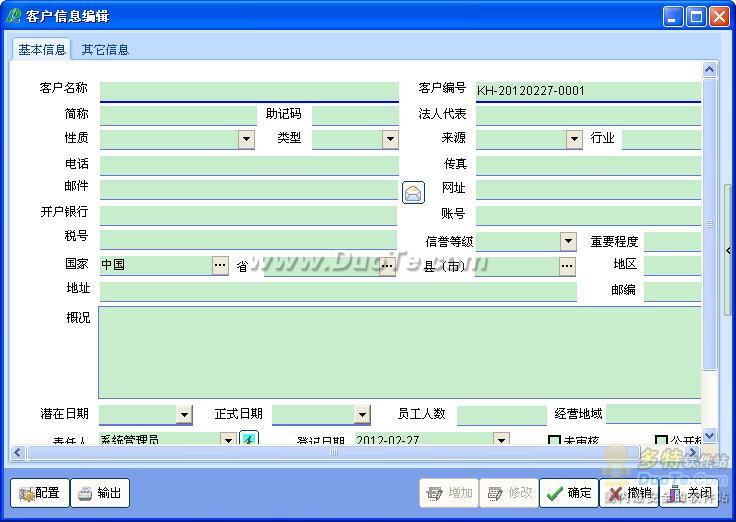Click the 省 ellipsis lookup button
Viewport: 736px width, 522px height.
point(388,265)
